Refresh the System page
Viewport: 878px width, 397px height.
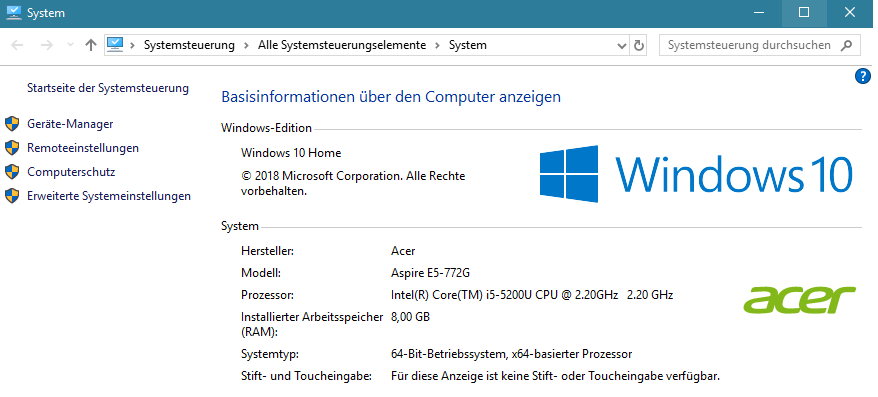(639, 45)
